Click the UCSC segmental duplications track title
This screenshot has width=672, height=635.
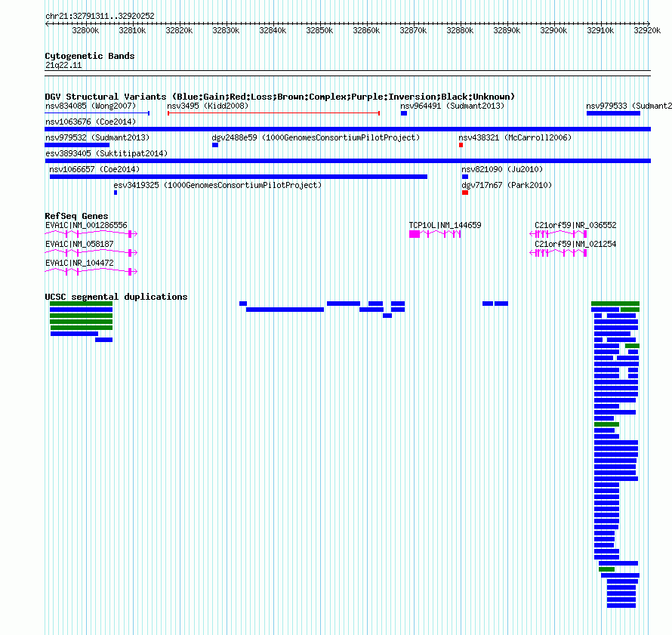[x=116, y=297]
